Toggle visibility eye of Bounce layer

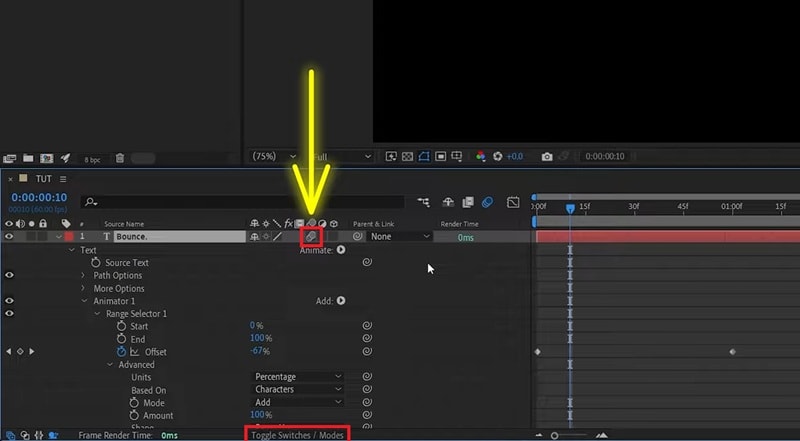tap(9, 236)
